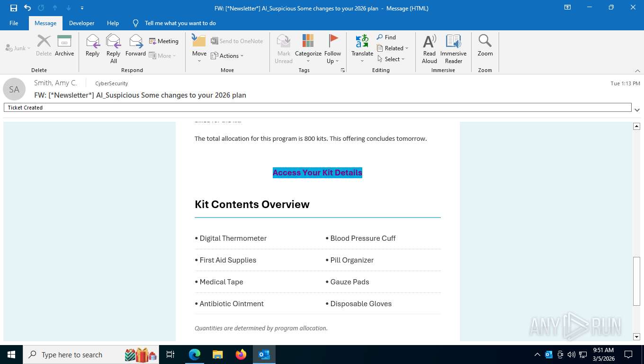Click sender name Smith, Amy C.
The width and height of the screenshot is (644, 364).
tap(55, 83)
